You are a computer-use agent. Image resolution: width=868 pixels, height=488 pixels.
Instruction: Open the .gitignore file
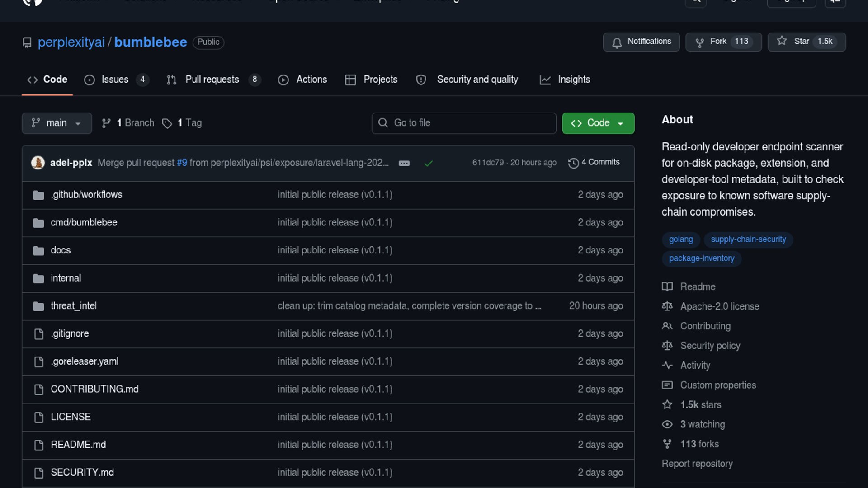pos(70,333)
